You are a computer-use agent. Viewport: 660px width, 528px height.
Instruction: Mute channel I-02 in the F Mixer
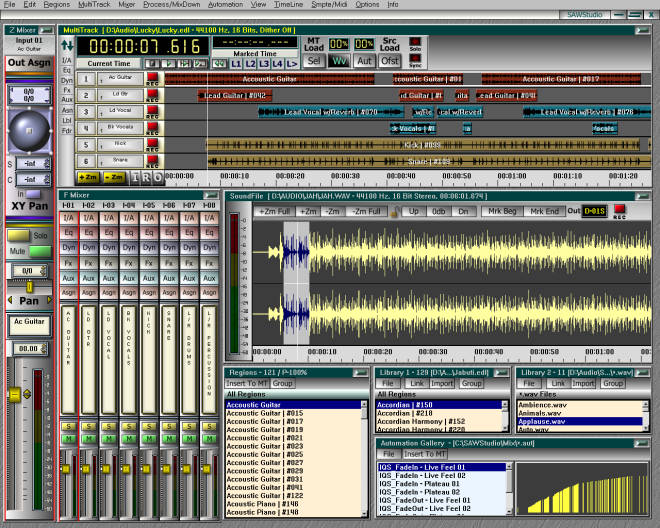click(x=90, y=439)
